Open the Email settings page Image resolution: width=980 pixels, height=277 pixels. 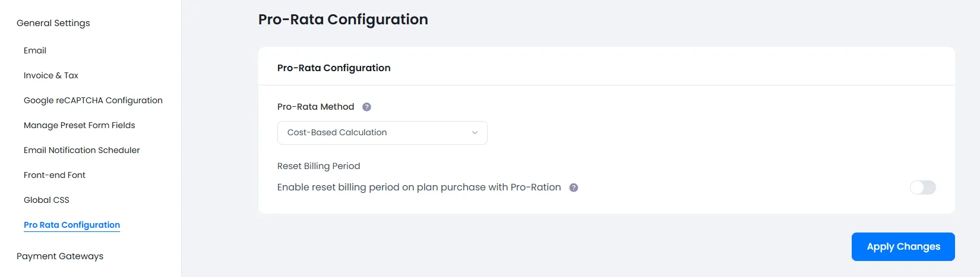point(35,50)
